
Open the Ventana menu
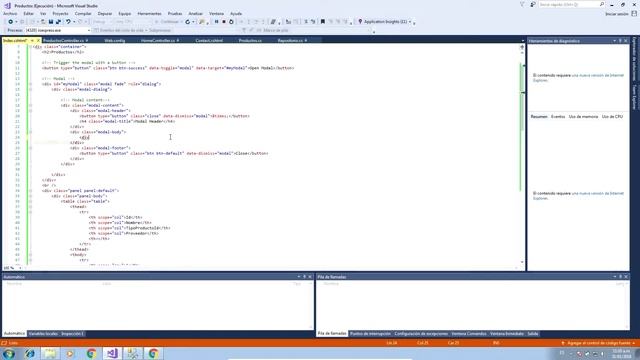216,13
